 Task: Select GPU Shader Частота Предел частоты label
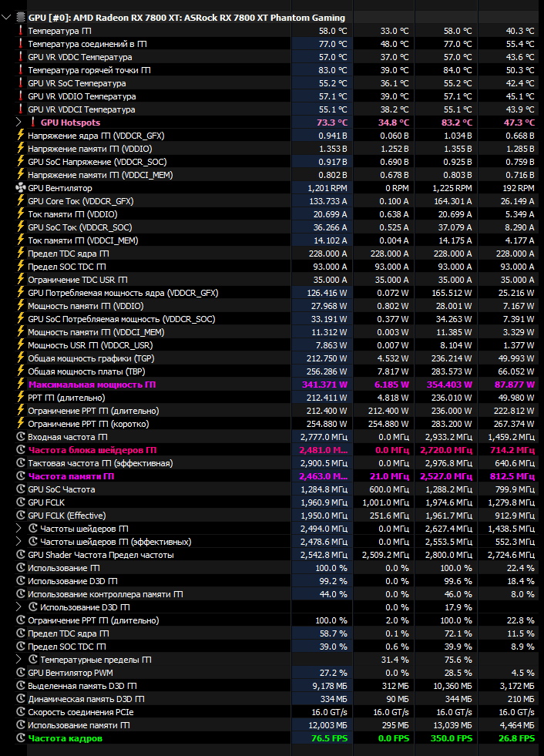click(101, 555)
